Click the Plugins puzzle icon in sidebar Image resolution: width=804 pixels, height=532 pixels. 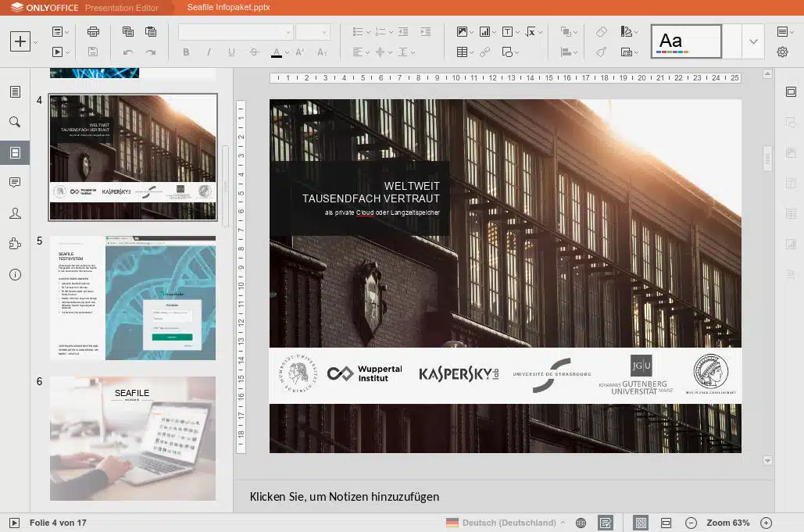pos(15,244)
